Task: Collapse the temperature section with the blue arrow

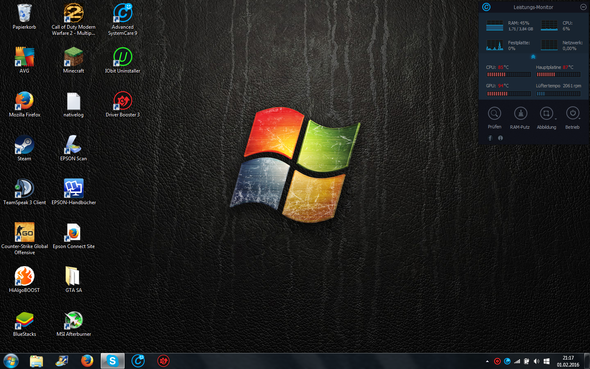Action: point(533,57)
